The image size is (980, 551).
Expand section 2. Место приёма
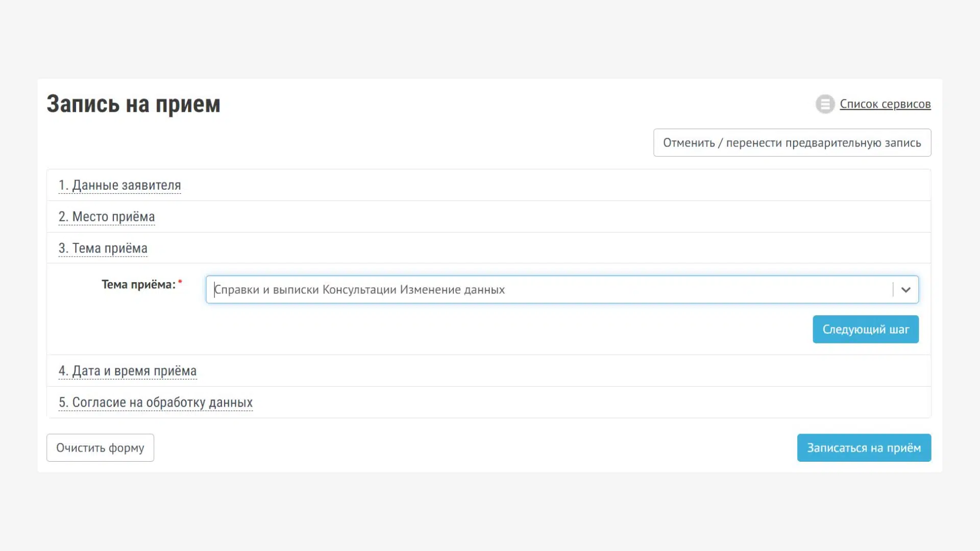106,217
